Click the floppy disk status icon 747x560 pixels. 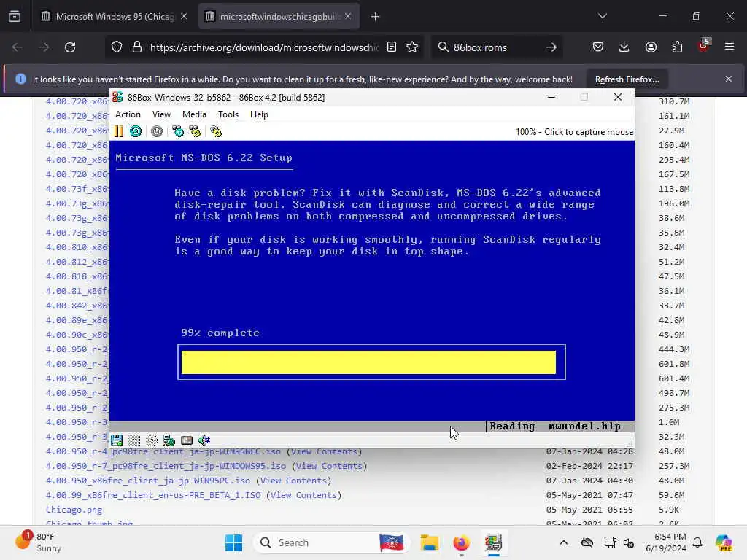(117, 440)
